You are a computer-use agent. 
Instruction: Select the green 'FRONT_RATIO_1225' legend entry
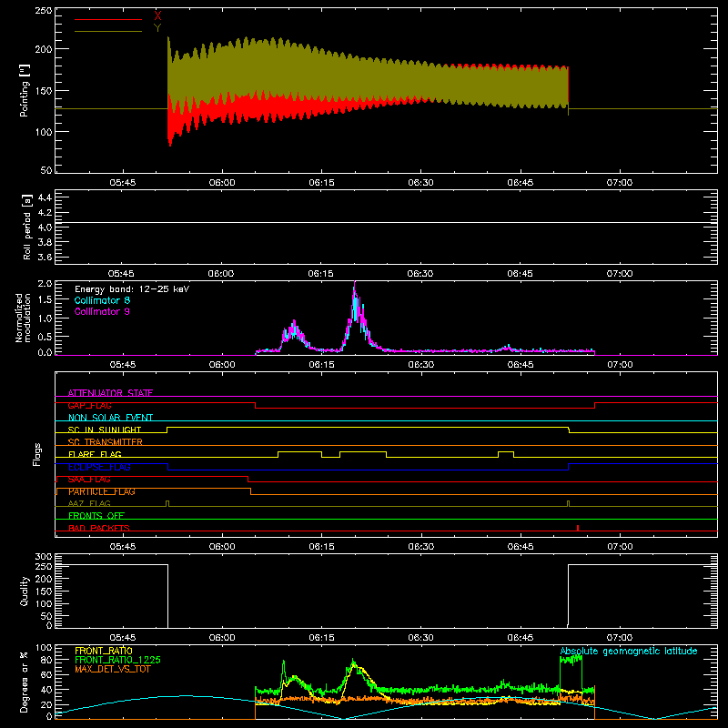(x=117, y=659)
